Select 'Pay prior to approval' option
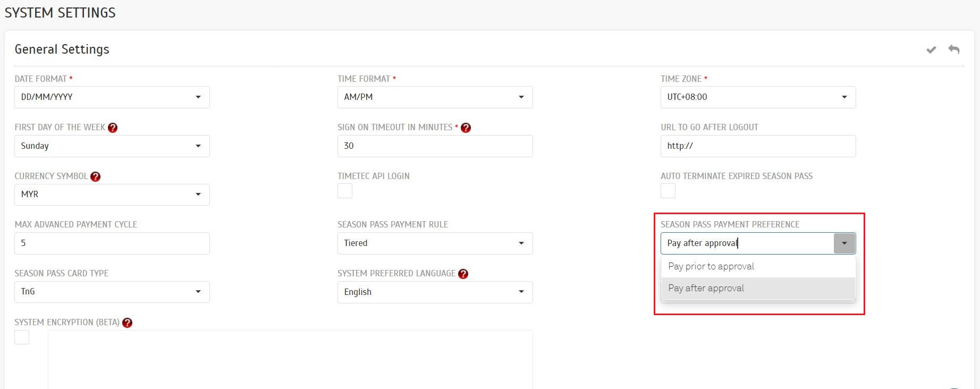The width and height of the screenshot is (980, 389). coord(711,266)
